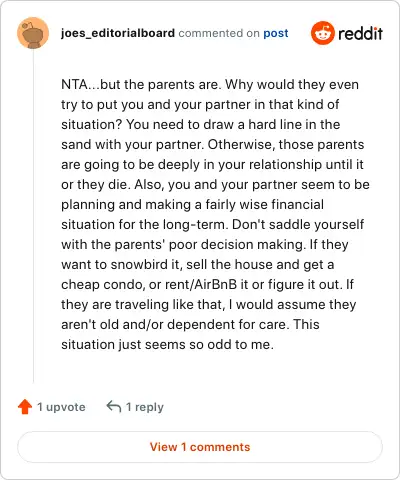Open the joes_editorialboard username link
The height and width of the screenshot is (480, 400).
tap(118, 33)
